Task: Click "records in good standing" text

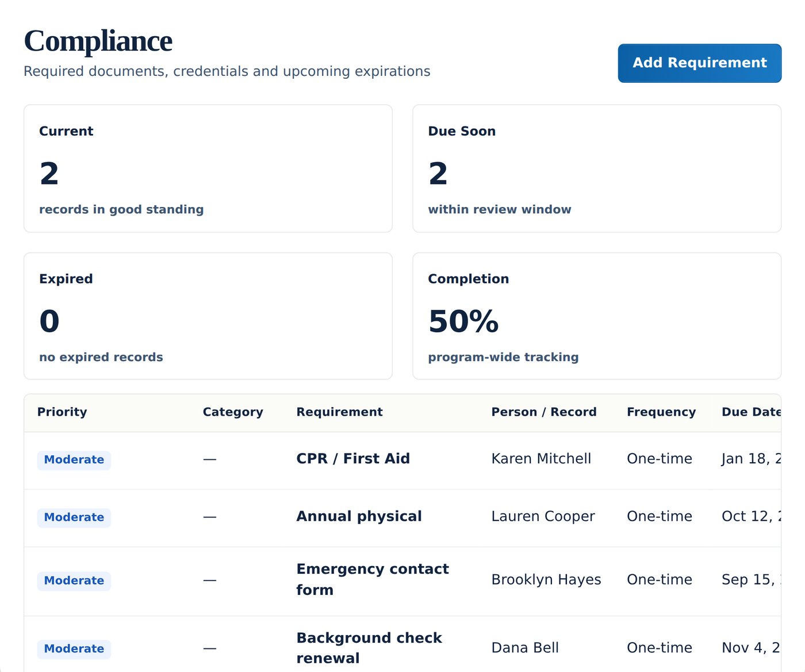Action: 121,209
